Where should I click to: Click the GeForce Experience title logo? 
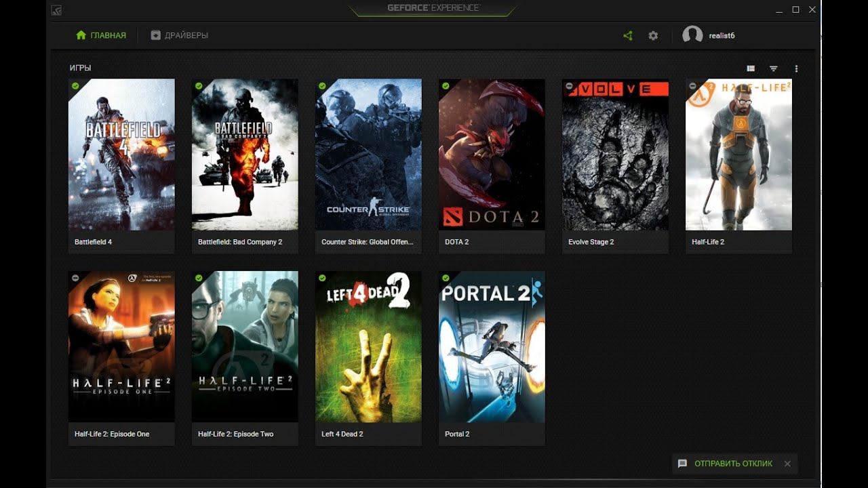click(x=434, y=8)
